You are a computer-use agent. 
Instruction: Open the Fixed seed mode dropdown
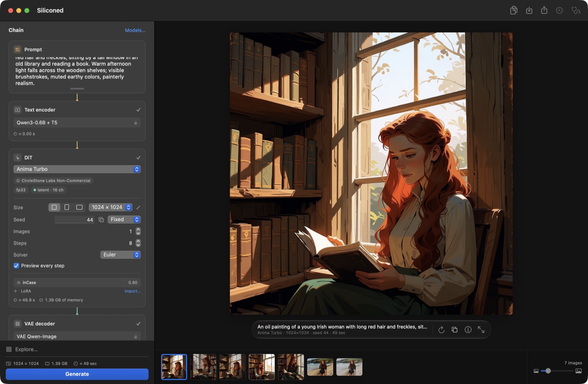(124, 220)
